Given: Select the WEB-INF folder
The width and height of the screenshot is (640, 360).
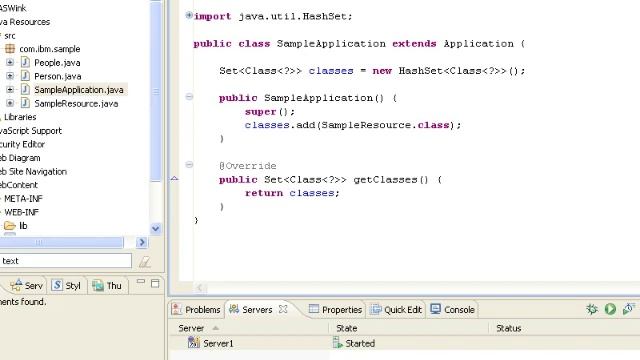Looking at the screenshot, I should click(x=21, y=212).
